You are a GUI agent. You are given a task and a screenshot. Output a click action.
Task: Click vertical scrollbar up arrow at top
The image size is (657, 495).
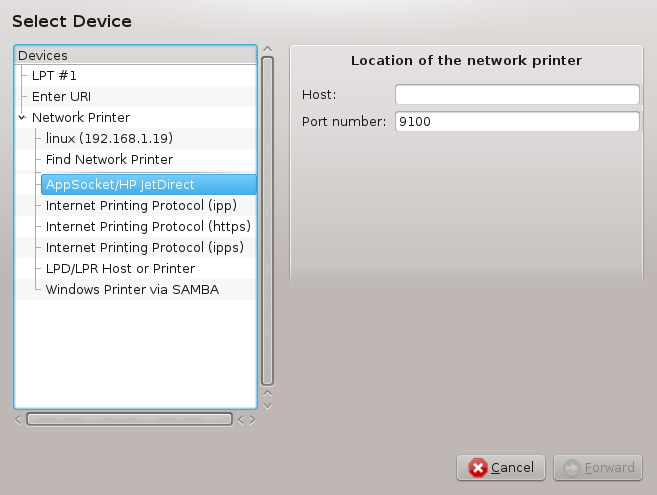pyautogui.click(x=268, y=49)
